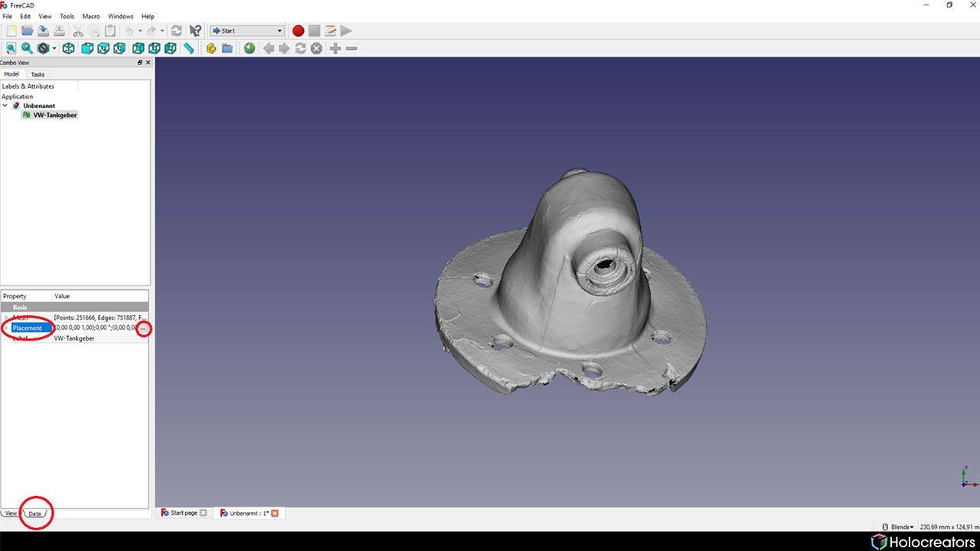Switch to Isometric view
Image resolution: width=980 pixels, height=551 pixels.
pos(68,48)
